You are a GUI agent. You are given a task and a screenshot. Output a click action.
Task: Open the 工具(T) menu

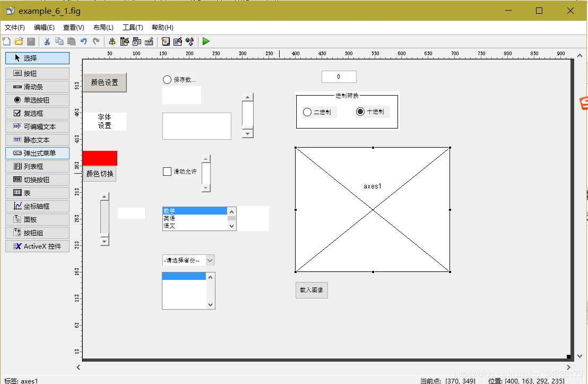pos(133,28)
